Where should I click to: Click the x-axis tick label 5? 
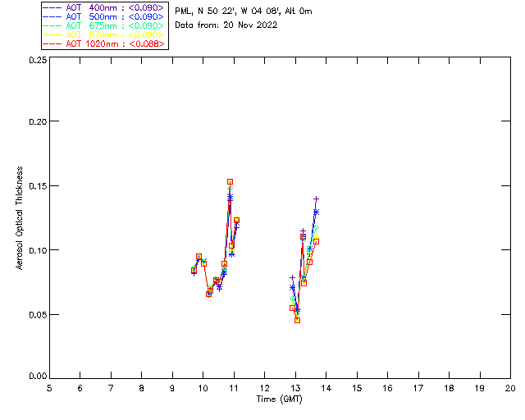49,388
